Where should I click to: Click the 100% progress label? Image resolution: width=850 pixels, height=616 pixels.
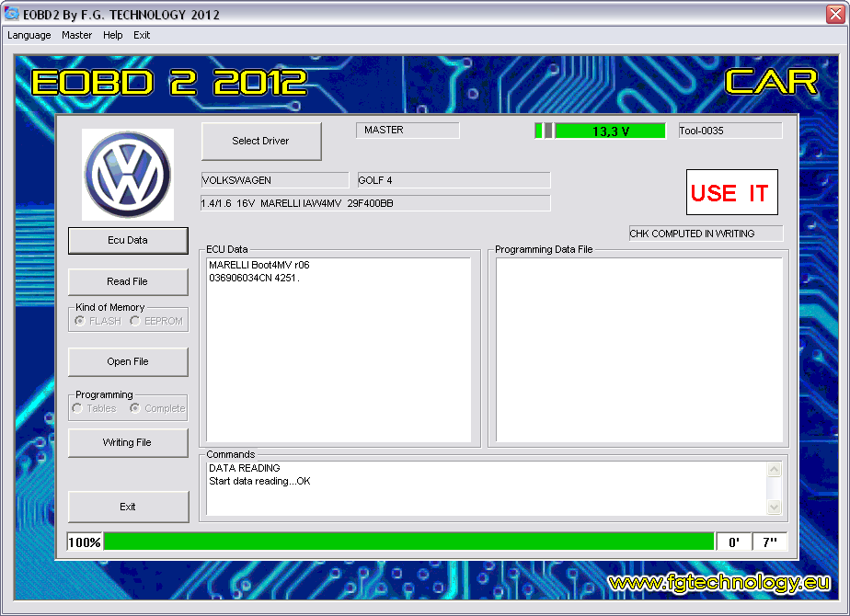85,542
